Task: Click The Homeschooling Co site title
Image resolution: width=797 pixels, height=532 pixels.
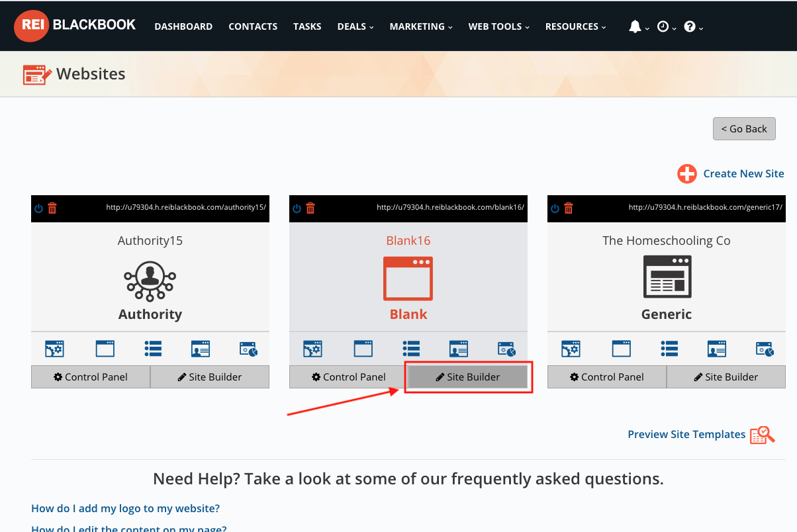Action: pos(667,241)
